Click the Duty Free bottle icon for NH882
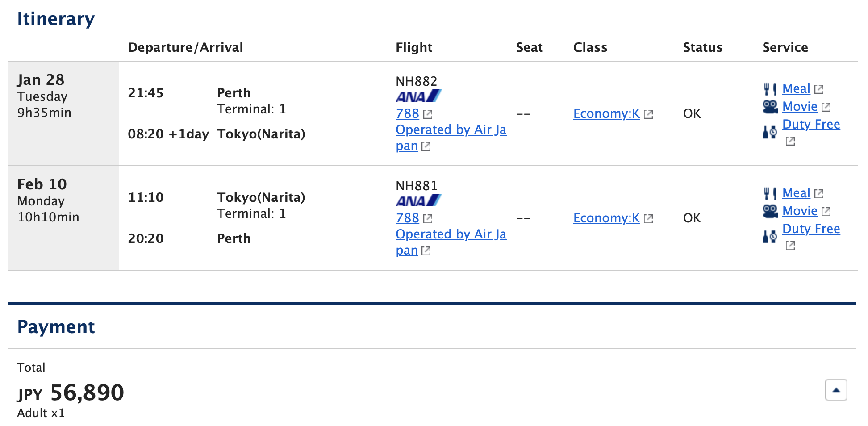Image resolution: width=868 pixels, height=426 pixels. coord(770,132)
